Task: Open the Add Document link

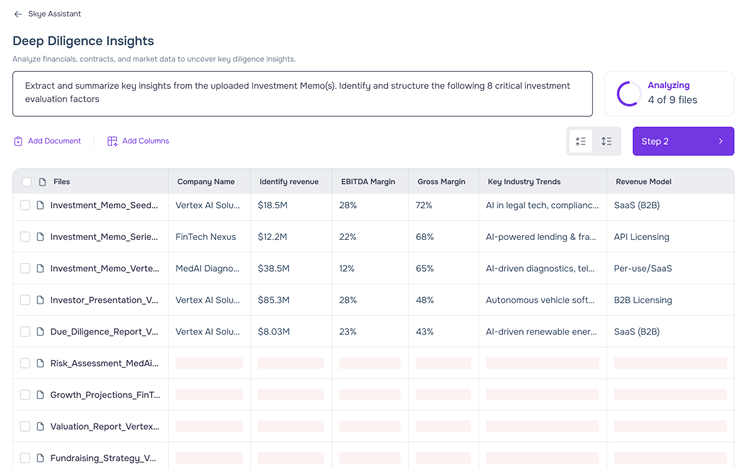Action: tap(54, 141)
